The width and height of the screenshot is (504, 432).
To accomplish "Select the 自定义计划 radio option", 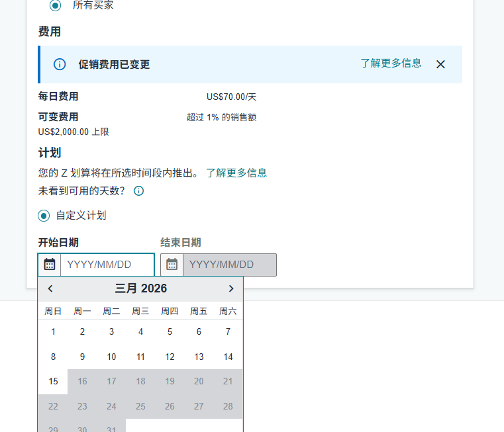I will click(x=44, y=216).
